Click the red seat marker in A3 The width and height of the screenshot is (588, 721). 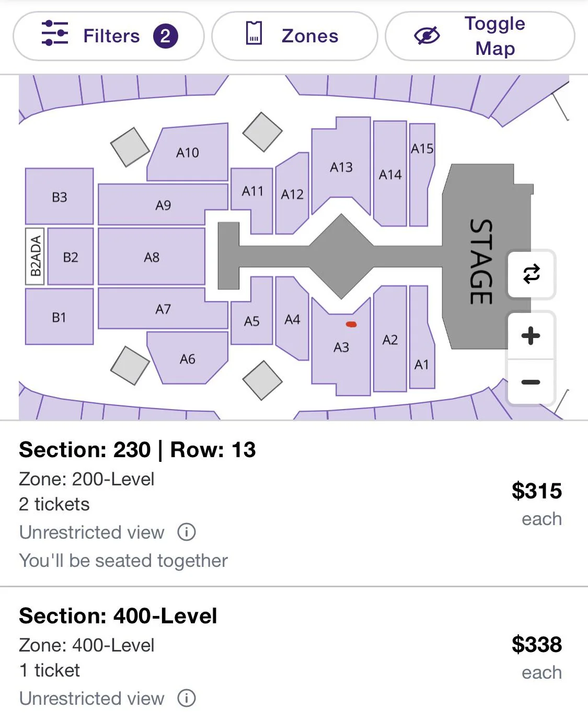tap(351, 324)
